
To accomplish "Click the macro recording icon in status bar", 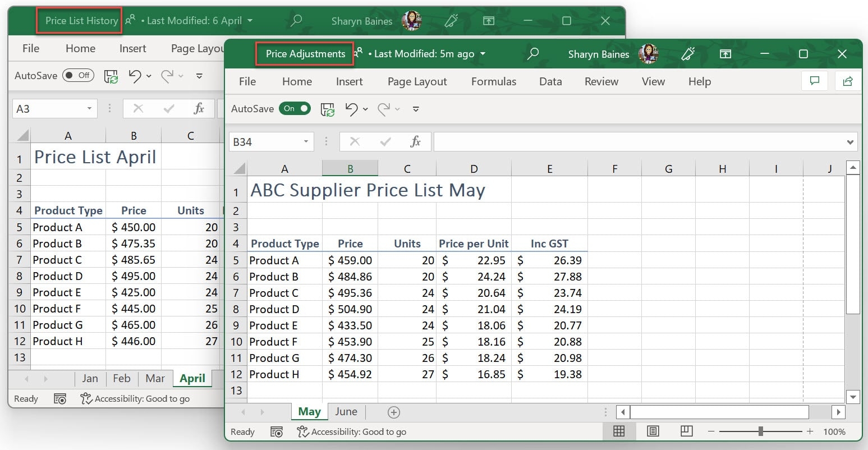I will pos(277,431).
